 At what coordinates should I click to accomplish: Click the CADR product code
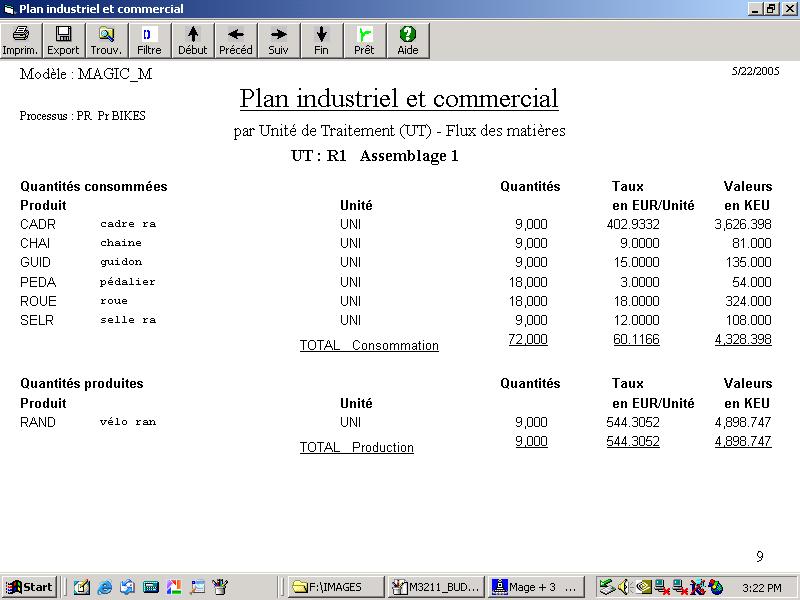(x=38, y=224)
